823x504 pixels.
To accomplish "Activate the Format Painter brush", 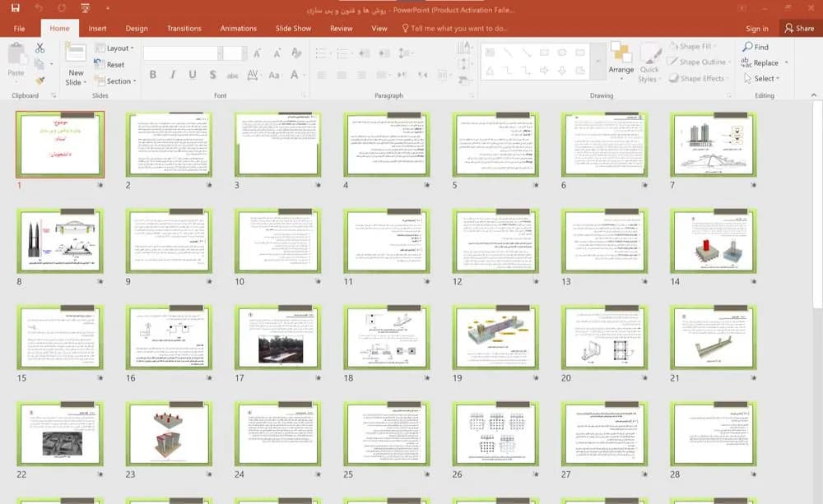I will pyautogui.click(x=40, y=81).
